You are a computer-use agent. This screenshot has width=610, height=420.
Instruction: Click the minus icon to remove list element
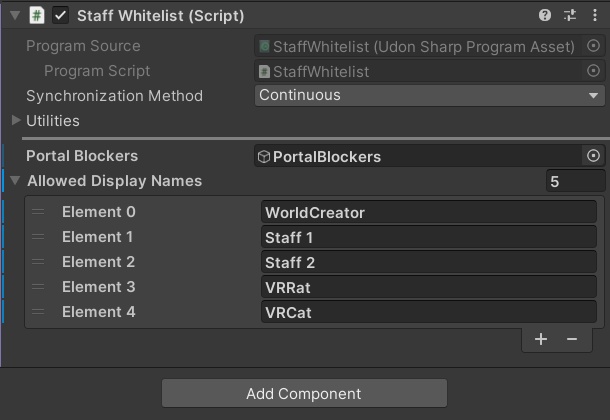pyautogui.click(x=572, y=339)
